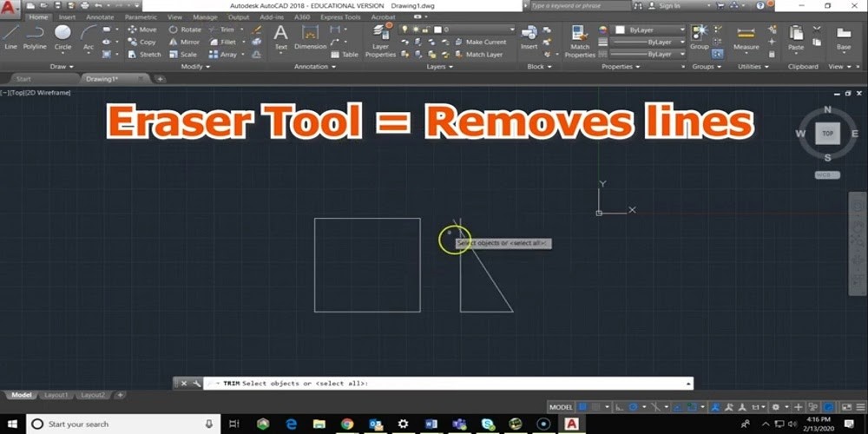Viewport: 868px width, 434px height.
Task: Toggle grid display in status bar
Action: pyautogui.click(x=583, y=407)
